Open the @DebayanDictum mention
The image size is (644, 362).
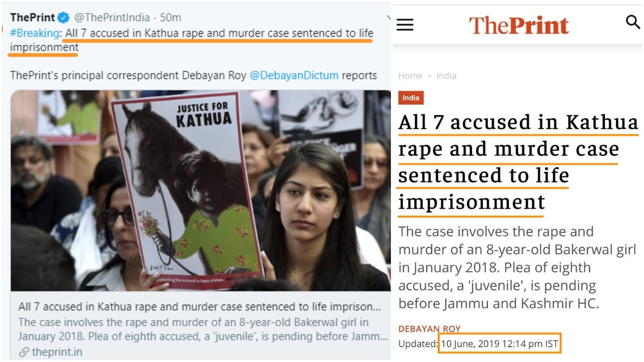294,75
